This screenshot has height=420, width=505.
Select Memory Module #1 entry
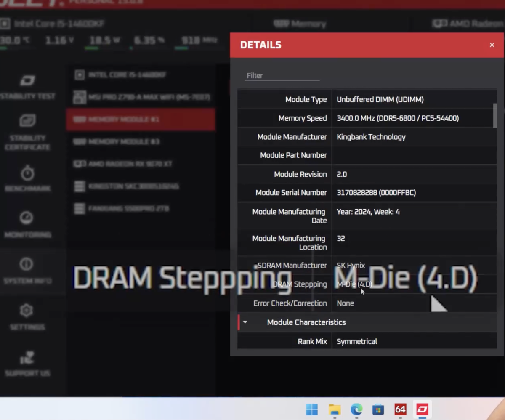(x=141, y=120)
